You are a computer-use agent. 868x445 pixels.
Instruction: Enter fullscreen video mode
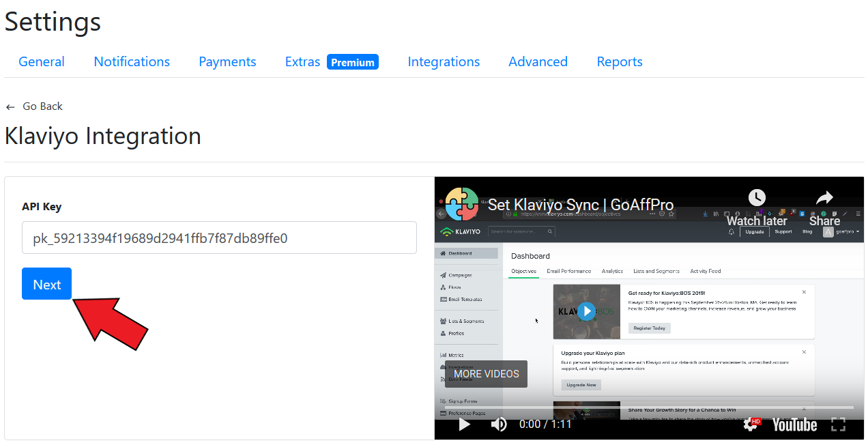point(838,425)
